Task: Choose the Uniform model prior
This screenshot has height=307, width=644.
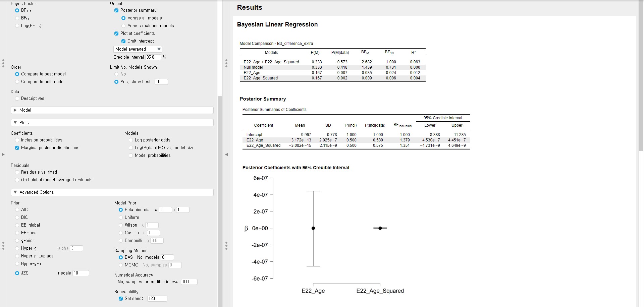Action: click(121, 218)
